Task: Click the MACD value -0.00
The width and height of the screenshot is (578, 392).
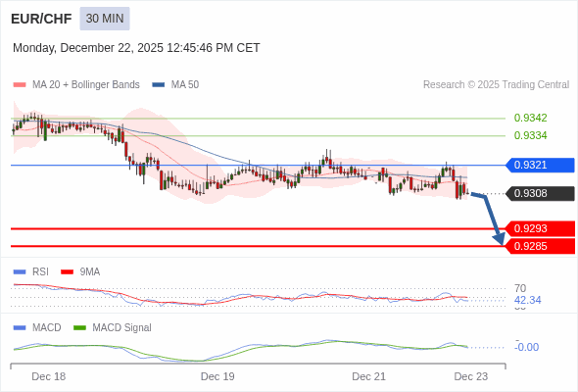Action: coord(527,347)
